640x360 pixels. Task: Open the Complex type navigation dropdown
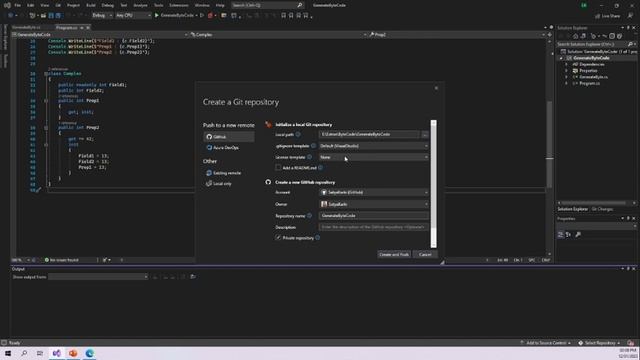tap(278, 35)
